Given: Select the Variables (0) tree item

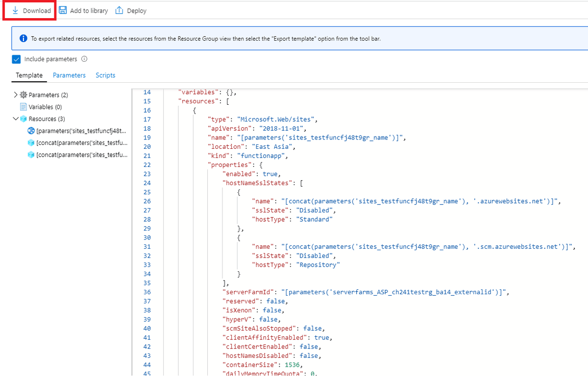Looking at the screenshot, I should [x=45, y=107].
